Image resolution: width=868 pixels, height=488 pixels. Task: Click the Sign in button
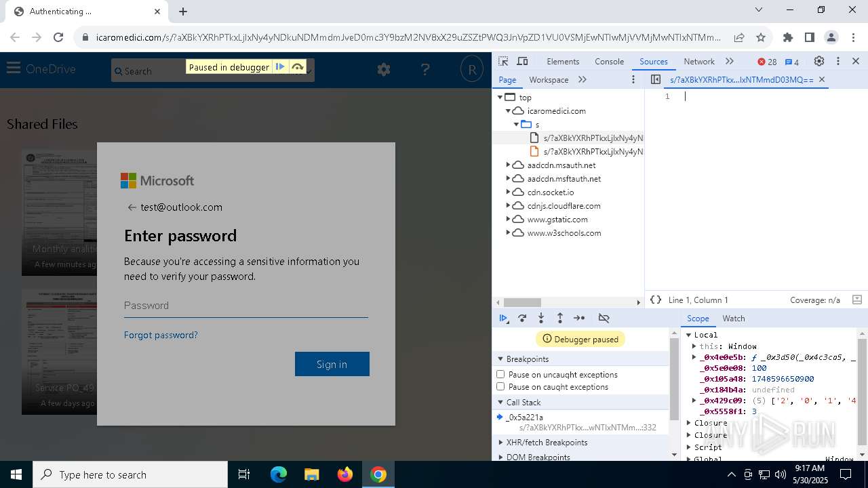click(x=332, y=364)
